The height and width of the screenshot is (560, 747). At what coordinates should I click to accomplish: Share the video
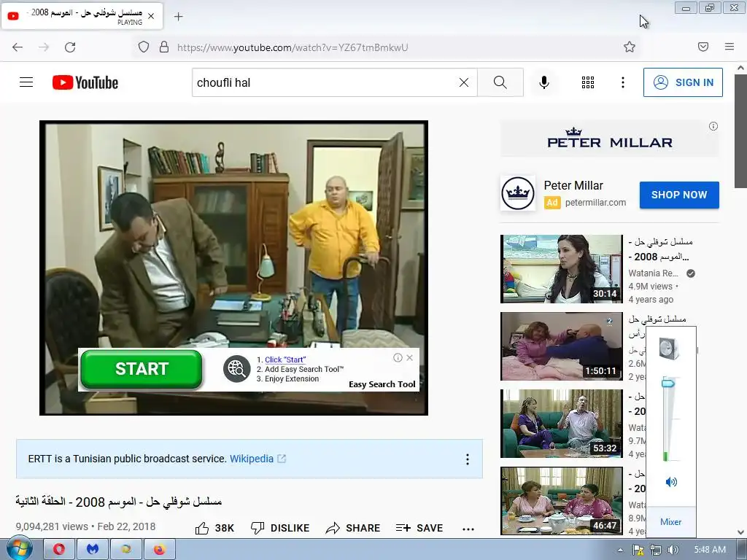(x=353, y=528)
